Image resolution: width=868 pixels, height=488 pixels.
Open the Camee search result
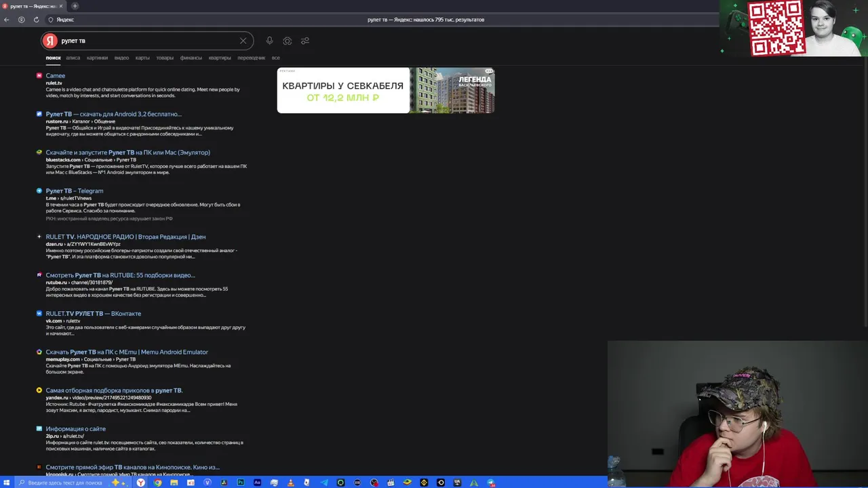56,76
